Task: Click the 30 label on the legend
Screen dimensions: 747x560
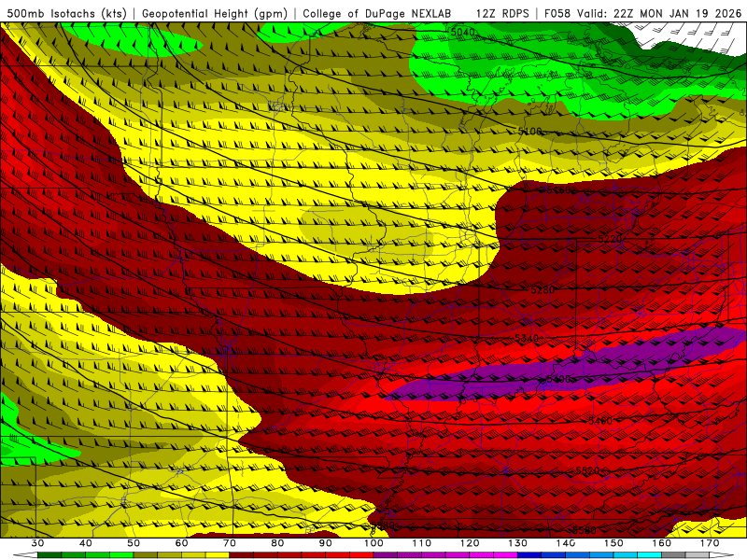Action: [x=38, y=543]
